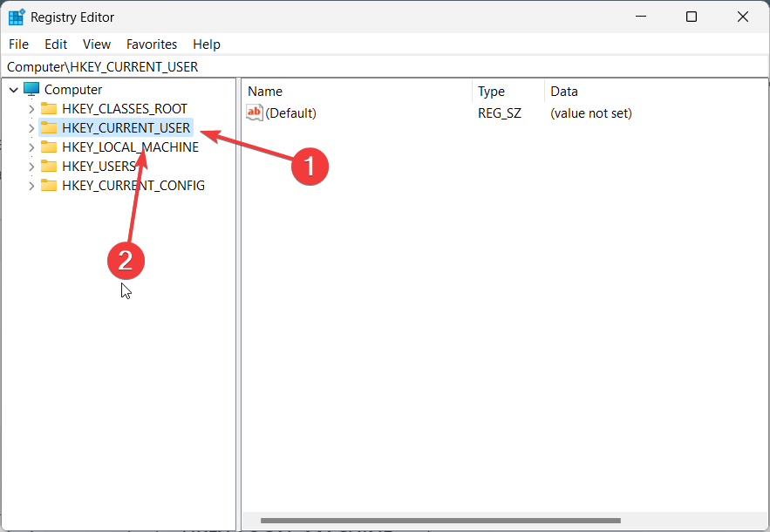Select HKEY_USERS in the tree
770x532 pixels.
point(99,166)
